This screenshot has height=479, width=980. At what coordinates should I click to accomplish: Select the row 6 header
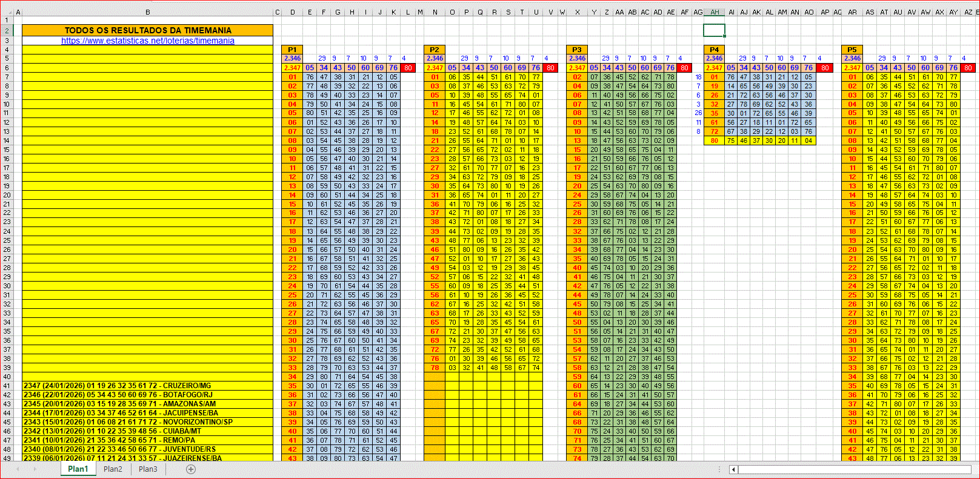(7, 68)
